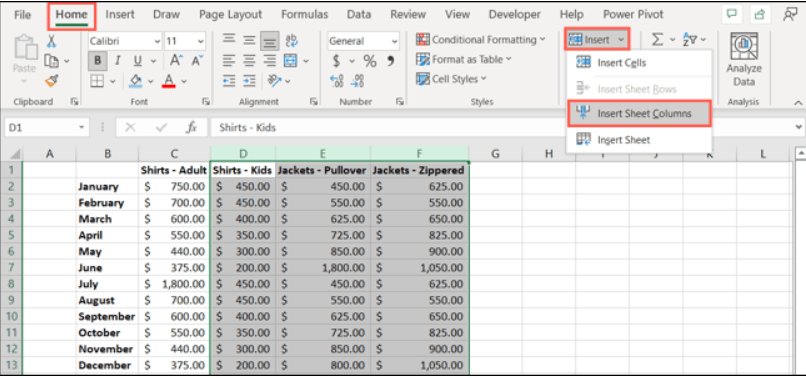806x378 pixels.
Task: Click AutoSum sigma icon
Action: click(657, 40)
